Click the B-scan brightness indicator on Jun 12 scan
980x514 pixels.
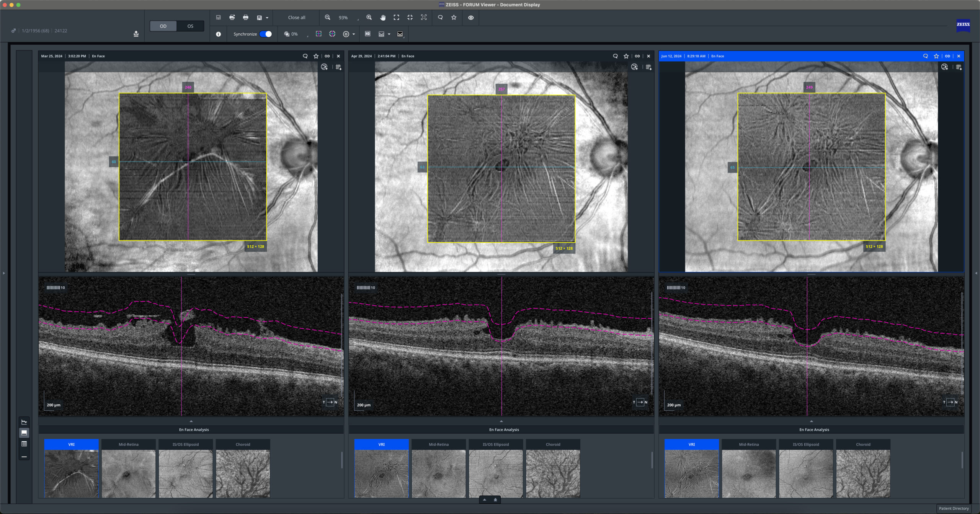[676, 287]
